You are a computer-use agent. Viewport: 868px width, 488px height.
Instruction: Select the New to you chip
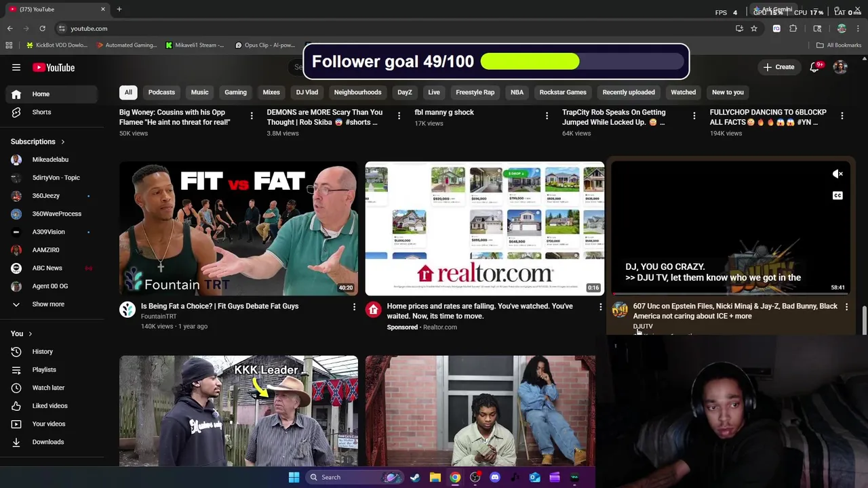[x=728, y=92]
